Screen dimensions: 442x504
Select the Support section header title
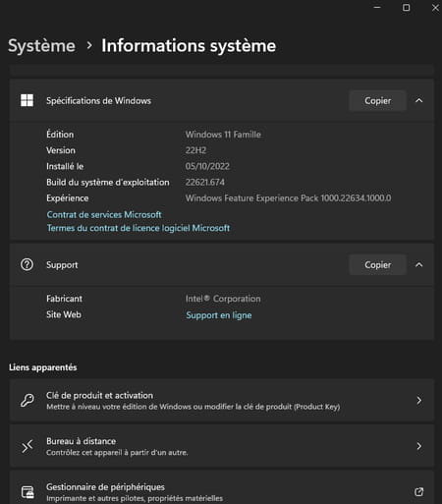62,265
